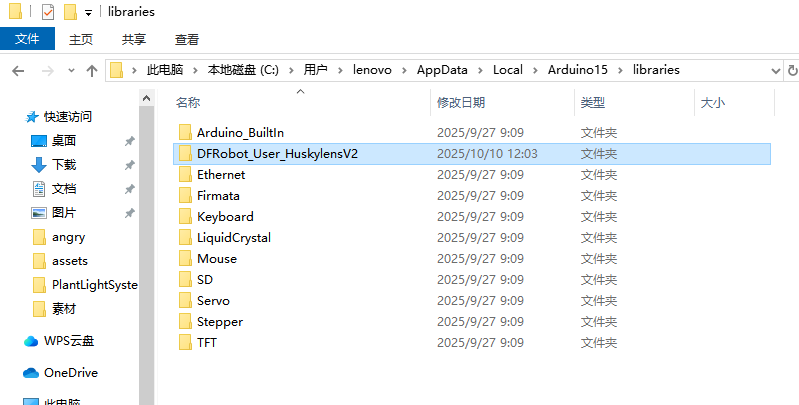
Task: Click the Back navigation arrow
Action: pos(18,71)
